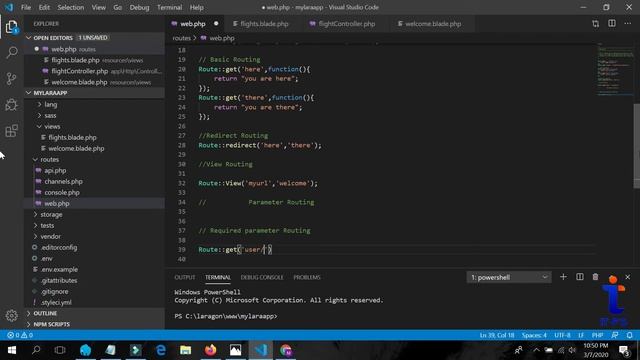The image size is (640, 360).
Task: Split the editor to the right
Action: 612,23
